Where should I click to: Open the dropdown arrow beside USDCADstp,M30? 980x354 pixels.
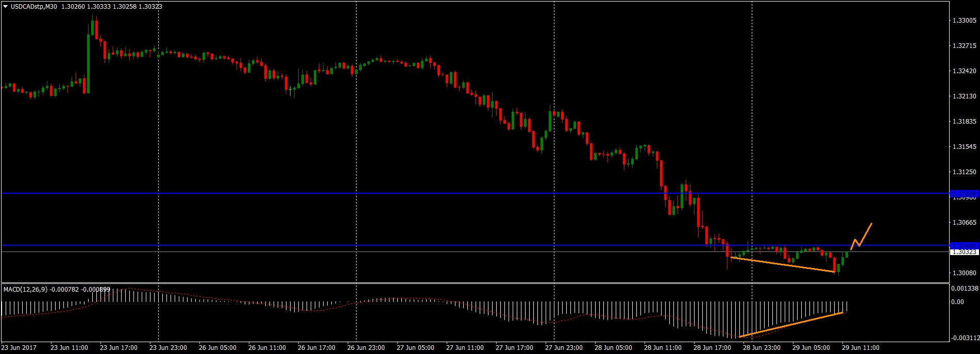click(5, 6)
